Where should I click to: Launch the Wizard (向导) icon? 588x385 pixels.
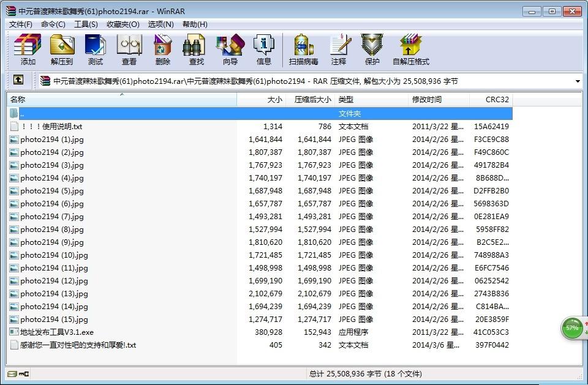[230, 49]
